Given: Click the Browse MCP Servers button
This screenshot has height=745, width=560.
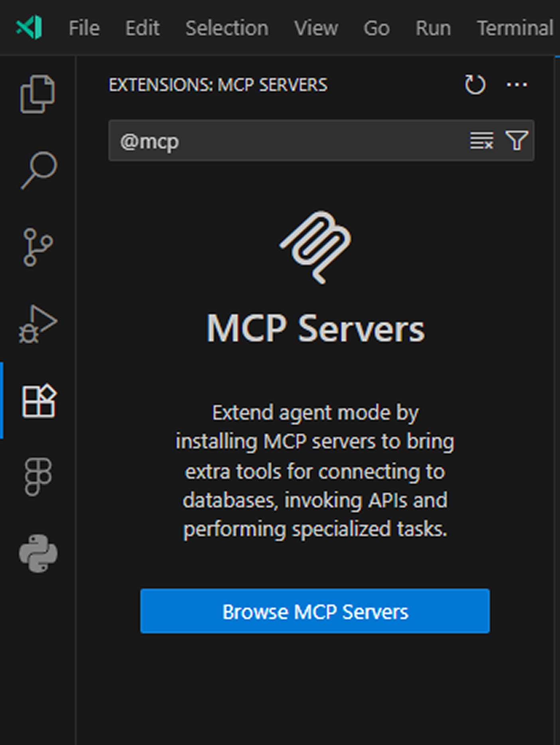Looking at the screenshot, I should [x=315, y=611].
